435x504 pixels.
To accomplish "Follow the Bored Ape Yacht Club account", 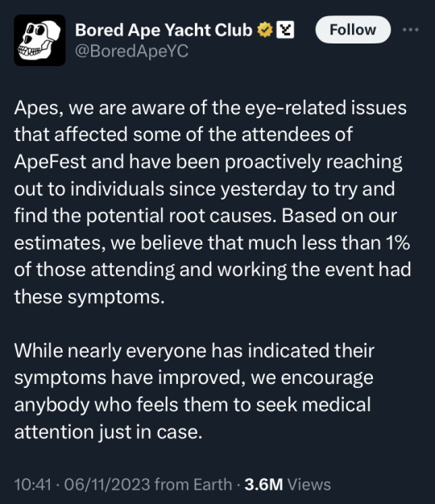I will [353, 30].
